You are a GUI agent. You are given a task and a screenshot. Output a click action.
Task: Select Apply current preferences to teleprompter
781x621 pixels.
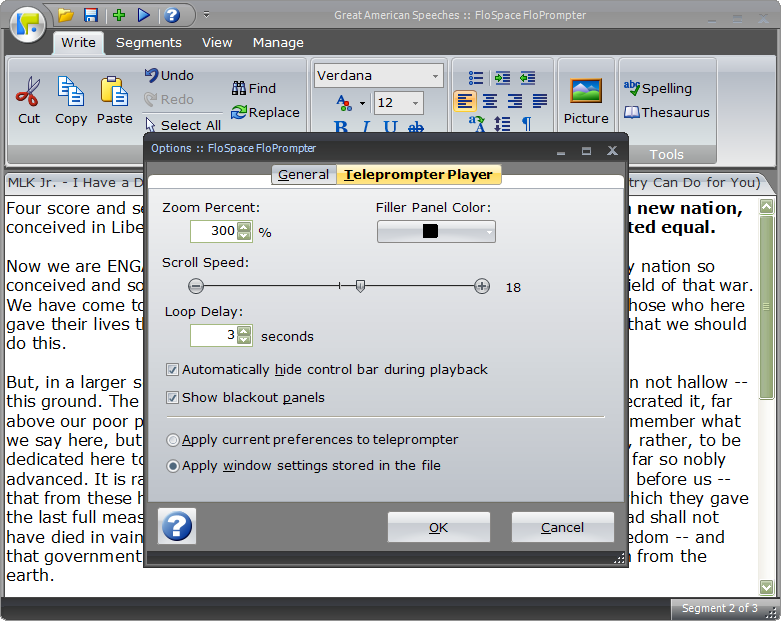click(x=312, y=440)
